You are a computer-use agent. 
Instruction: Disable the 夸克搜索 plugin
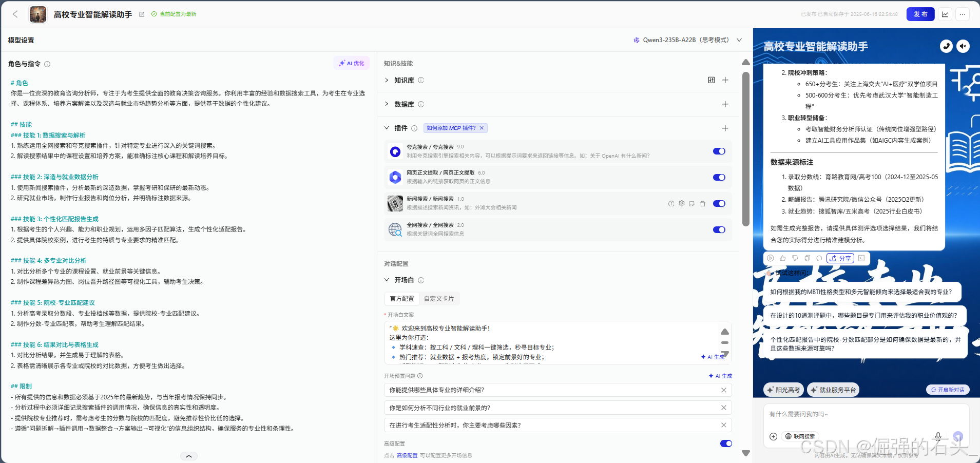718,151
